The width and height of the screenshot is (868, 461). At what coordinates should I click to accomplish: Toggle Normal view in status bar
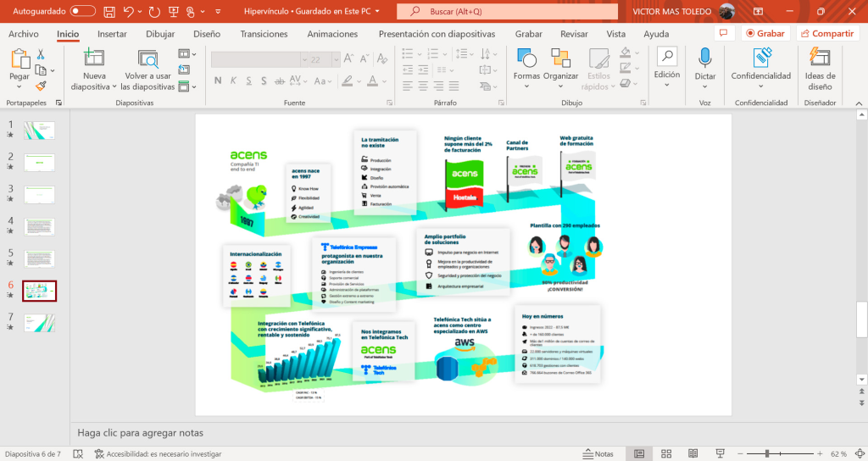click(x=640, y=454)
